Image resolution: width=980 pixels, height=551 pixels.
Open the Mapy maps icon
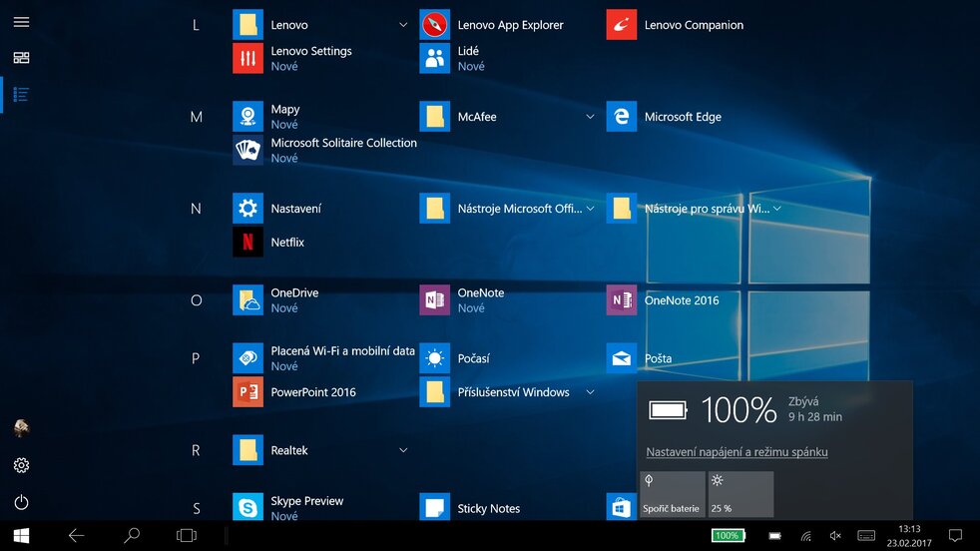click(247, 117)
